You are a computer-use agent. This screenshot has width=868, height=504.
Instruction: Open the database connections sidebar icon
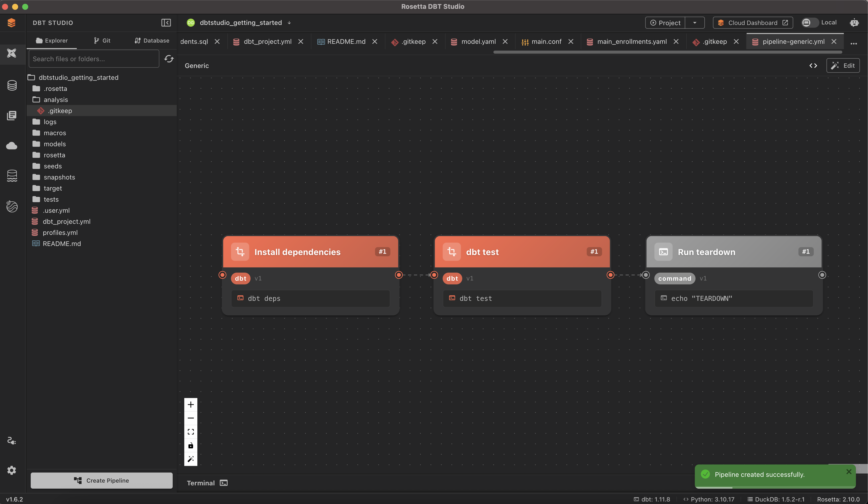pos(12,85)
